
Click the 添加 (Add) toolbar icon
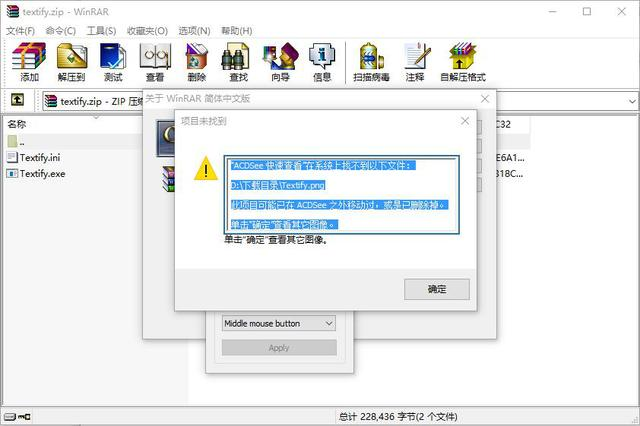(x=29, y=62)
